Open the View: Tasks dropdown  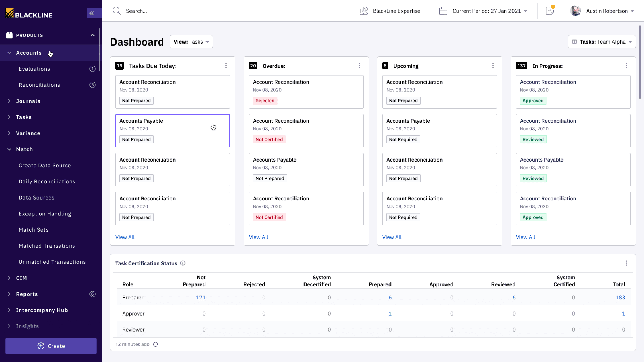191,42
